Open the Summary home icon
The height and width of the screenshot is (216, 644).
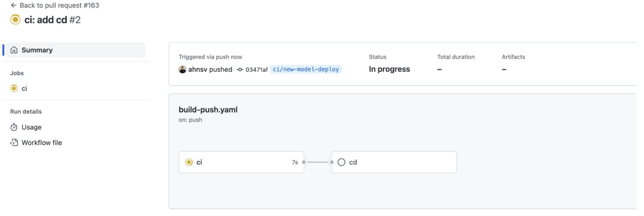[14, 50]
